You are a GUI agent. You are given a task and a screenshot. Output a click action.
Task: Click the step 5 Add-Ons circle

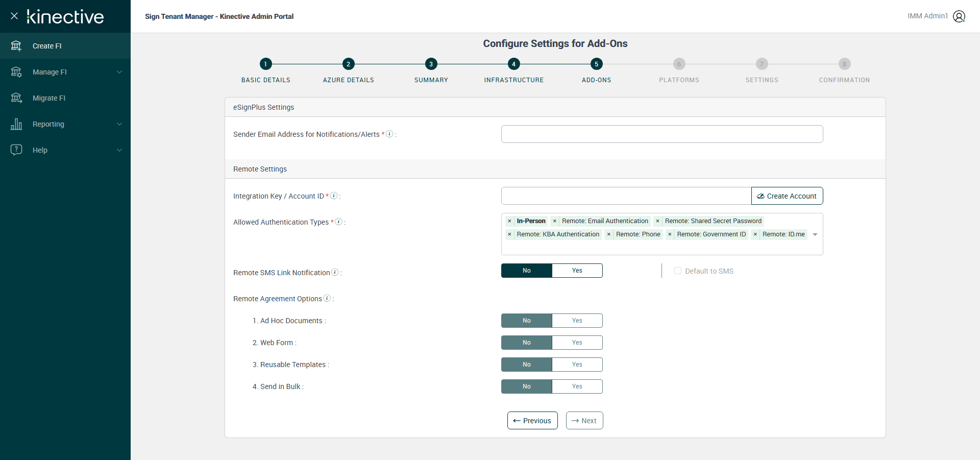pos(596,64)
